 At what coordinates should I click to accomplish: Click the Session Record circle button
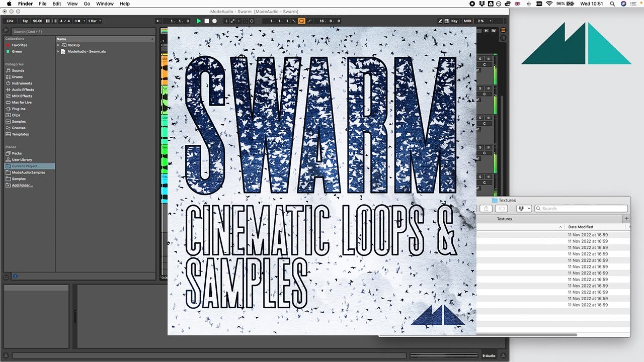pos(252,21)
